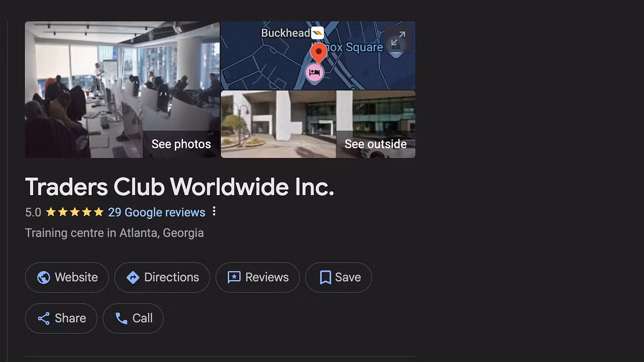Select the Traders Club Worldwide Inc. title
644x362 pixels.
click(x=180, y=187)
